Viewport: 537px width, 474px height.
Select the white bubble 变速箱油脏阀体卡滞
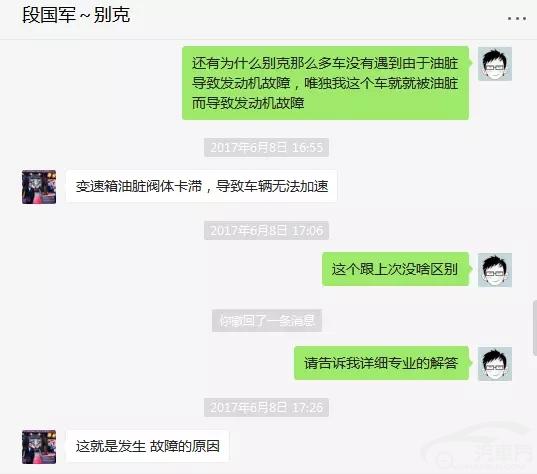(202, 186)
